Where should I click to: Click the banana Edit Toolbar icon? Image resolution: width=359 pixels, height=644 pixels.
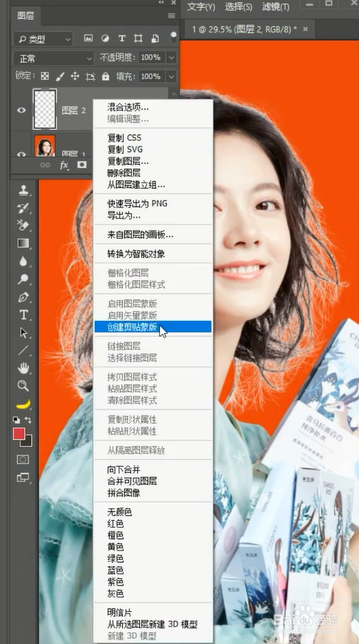click(x=23, y=405)
